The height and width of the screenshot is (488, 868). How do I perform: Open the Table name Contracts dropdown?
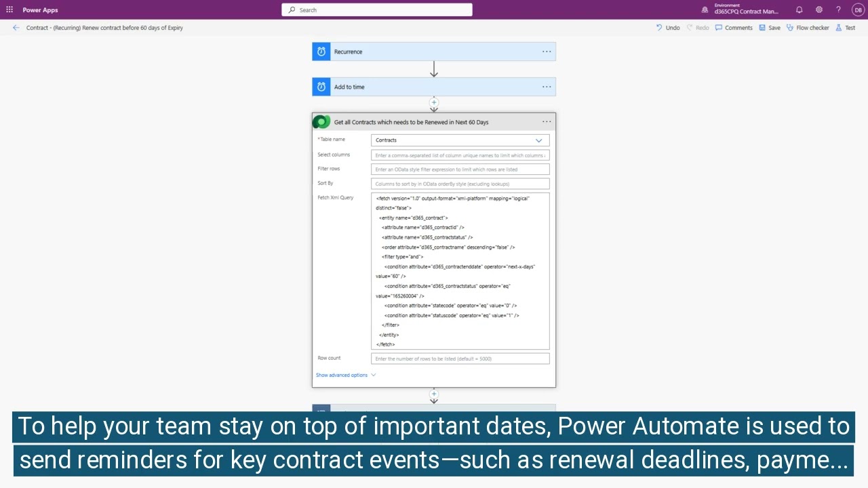460,140
